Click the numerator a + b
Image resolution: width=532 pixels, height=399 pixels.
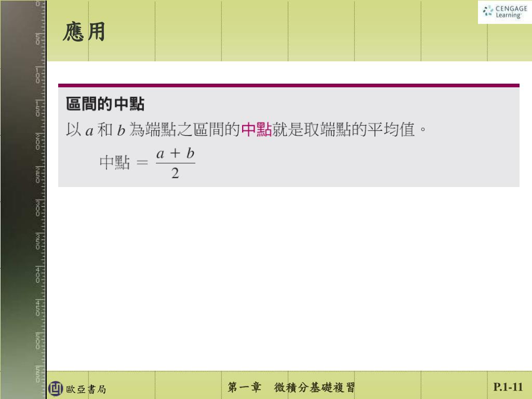pos(176,153)
